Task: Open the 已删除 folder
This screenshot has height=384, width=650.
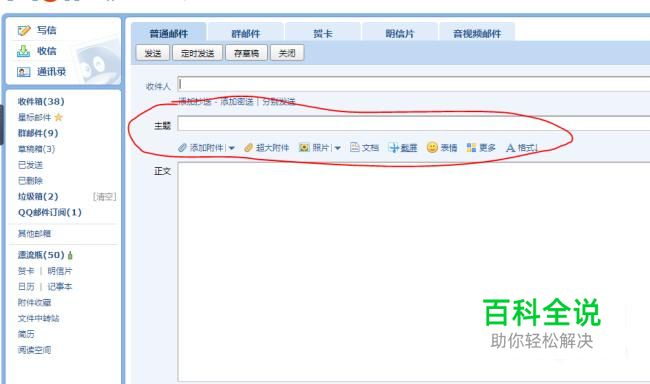Action: [x=30, y=180]
